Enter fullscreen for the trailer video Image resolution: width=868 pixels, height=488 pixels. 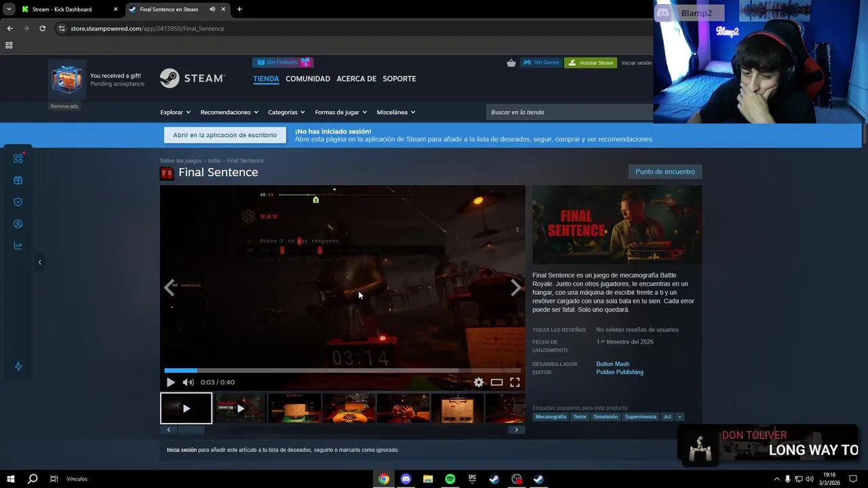tap(515, 382)
